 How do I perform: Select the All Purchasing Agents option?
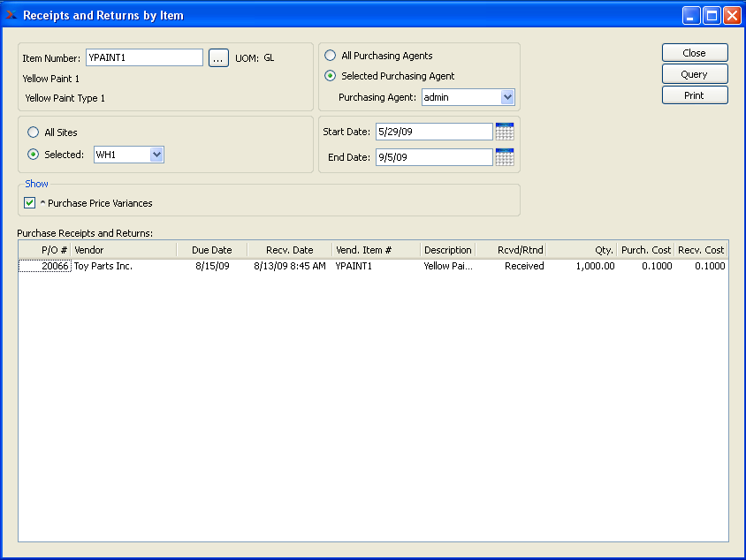[331, 56]
